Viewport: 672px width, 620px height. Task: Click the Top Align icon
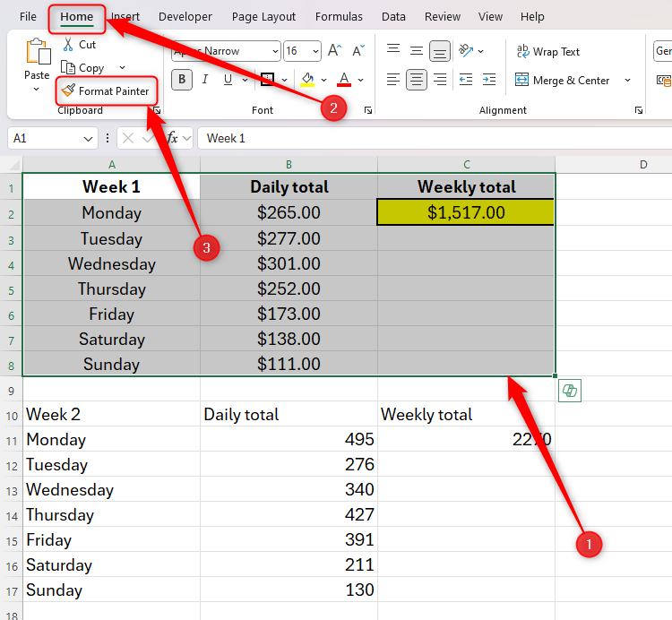click(x=392, y=51)
